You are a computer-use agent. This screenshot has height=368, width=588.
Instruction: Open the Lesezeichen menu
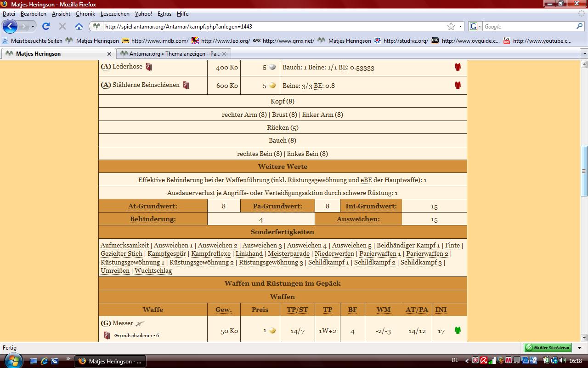pyautogui.click(x=115, y=14)
